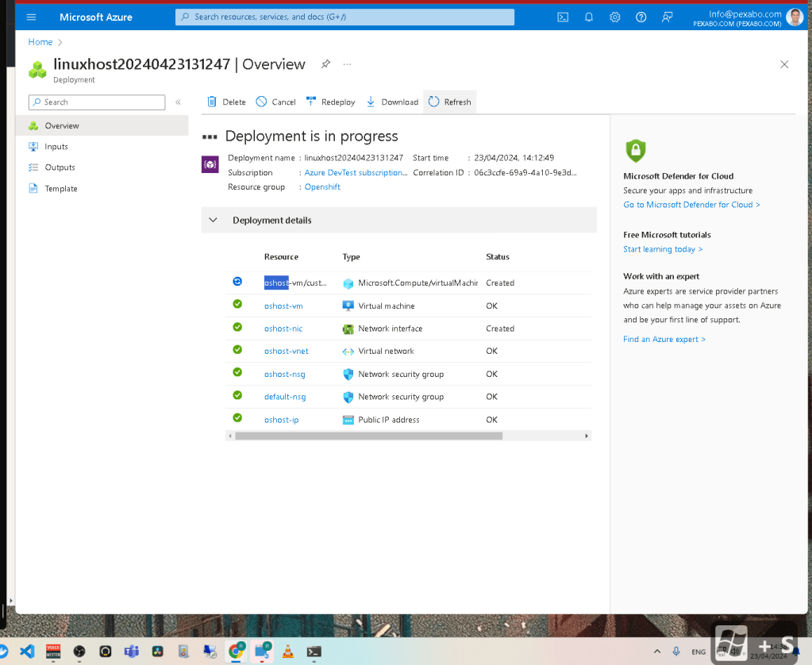Viewport: 812px width, 665px height.
Task: Click the in-progress status icon of first row
Action: coord(237,281)
